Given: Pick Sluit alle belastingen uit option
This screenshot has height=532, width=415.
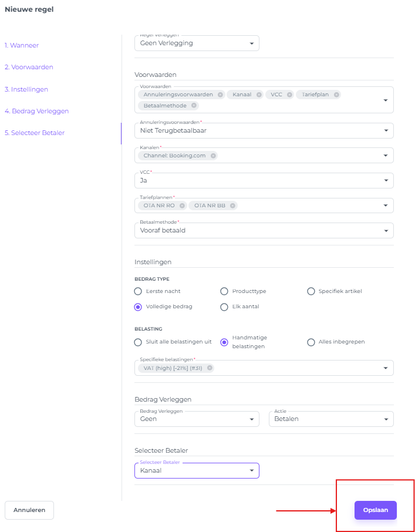Looking at the screenshot, I should coord(138,342).
